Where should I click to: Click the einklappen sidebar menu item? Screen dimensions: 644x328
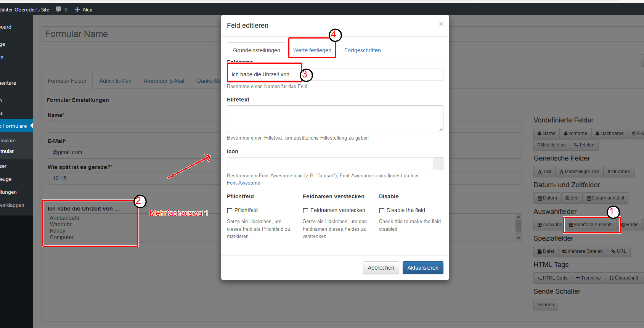(12, 205)
